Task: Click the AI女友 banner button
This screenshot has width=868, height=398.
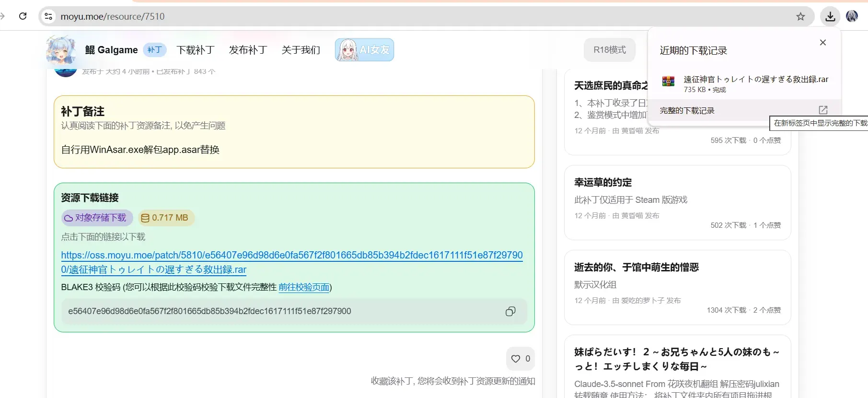Action: coord(364,50)
